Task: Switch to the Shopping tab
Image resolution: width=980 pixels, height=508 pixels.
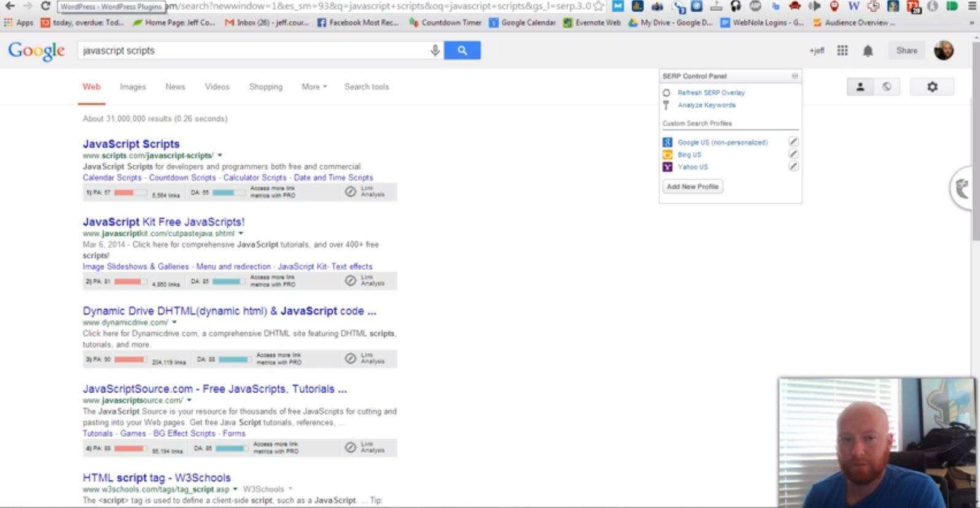Action: click(x=266, y=87)
